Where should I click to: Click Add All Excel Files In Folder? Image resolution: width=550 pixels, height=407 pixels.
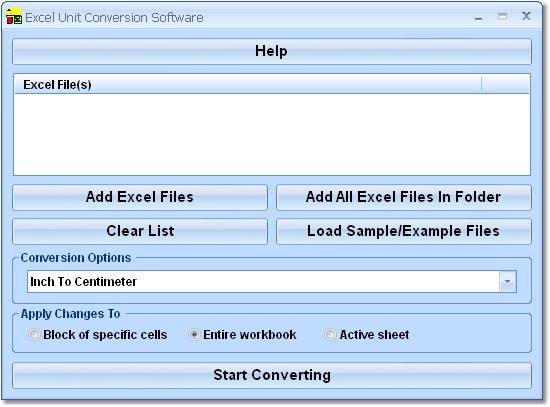point(404,197)
